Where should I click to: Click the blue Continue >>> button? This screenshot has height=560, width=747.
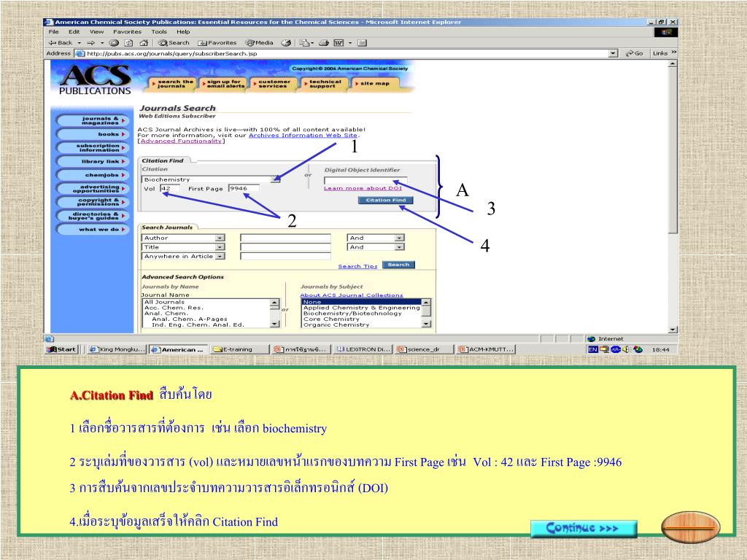[583, 529]
